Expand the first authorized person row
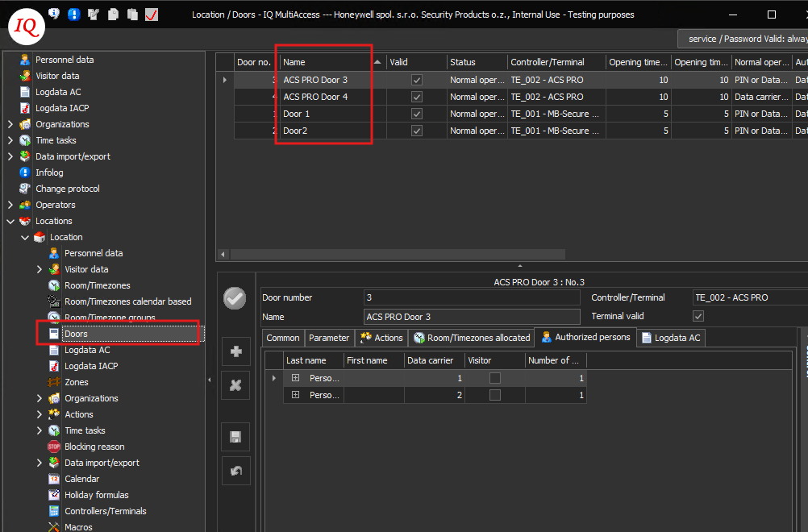The image size is (808, 532). (295, 378)
